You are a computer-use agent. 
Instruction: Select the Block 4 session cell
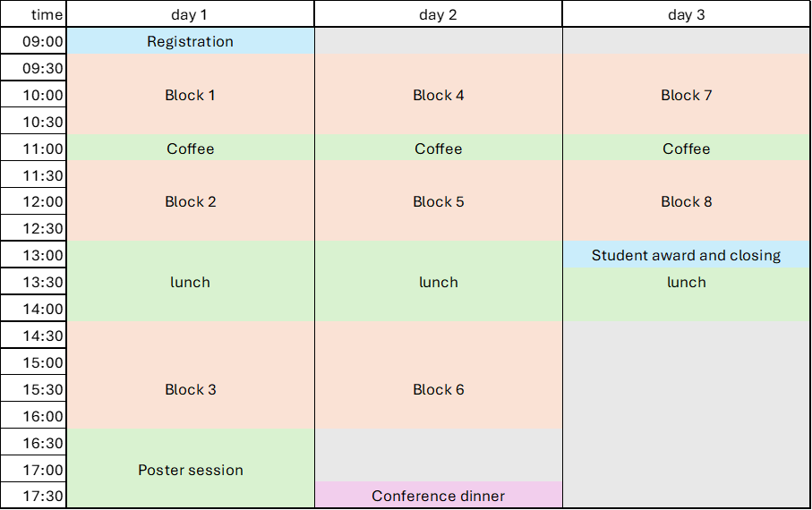point(439,95)
